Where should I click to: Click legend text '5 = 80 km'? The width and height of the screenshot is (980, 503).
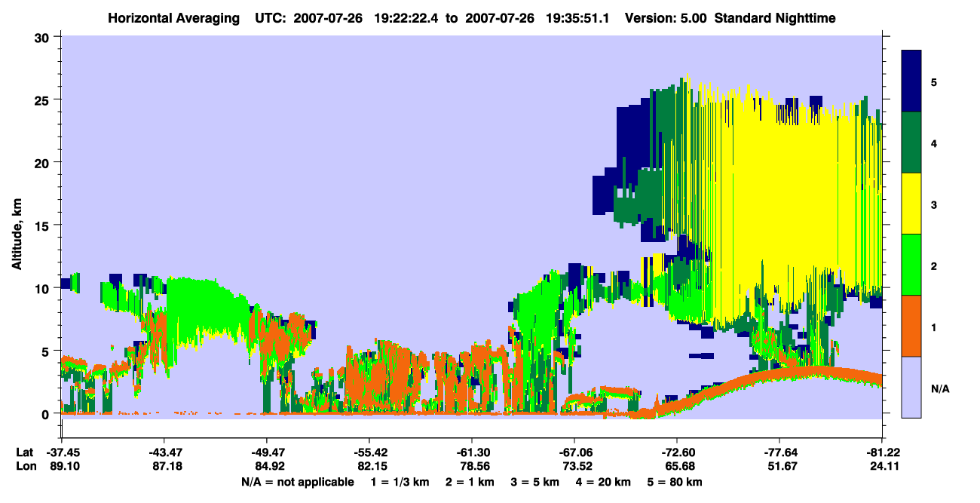coord(676,482)
